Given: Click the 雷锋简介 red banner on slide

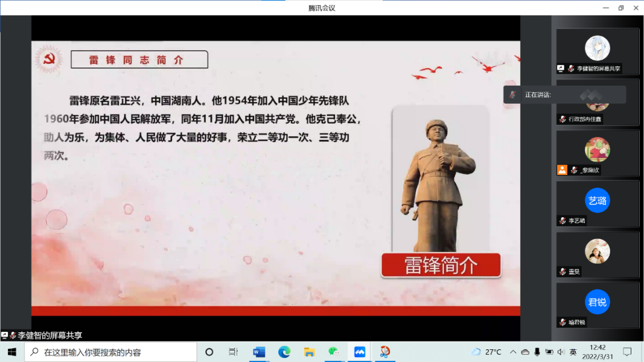Looking at the screenshot, I should click(x=441, y=265).
